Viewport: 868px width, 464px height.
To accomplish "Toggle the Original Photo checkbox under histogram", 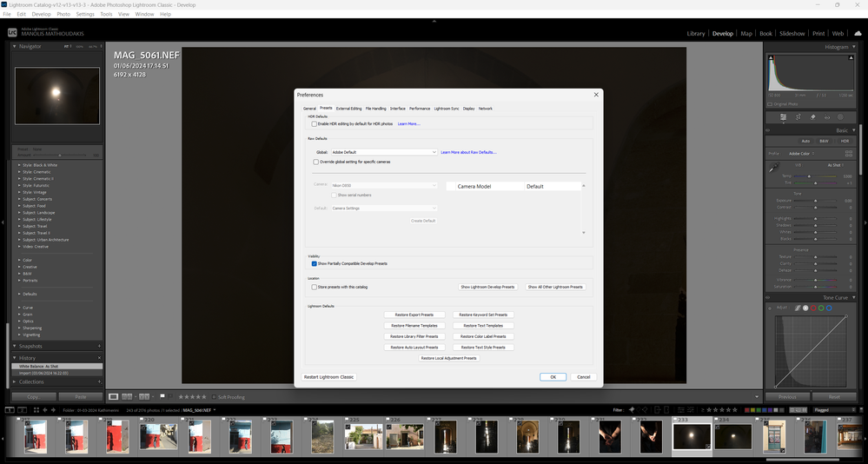I will click(x=770, y=104).
